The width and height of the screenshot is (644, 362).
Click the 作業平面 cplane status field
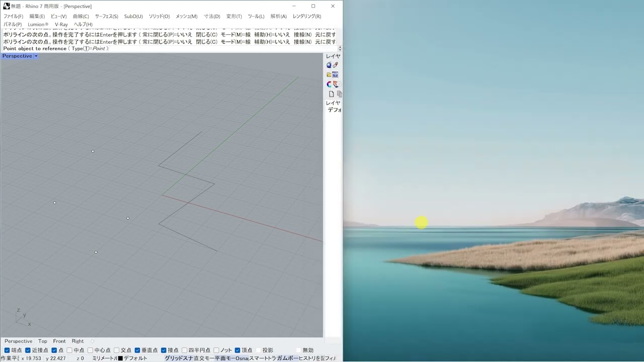(10, 358)
